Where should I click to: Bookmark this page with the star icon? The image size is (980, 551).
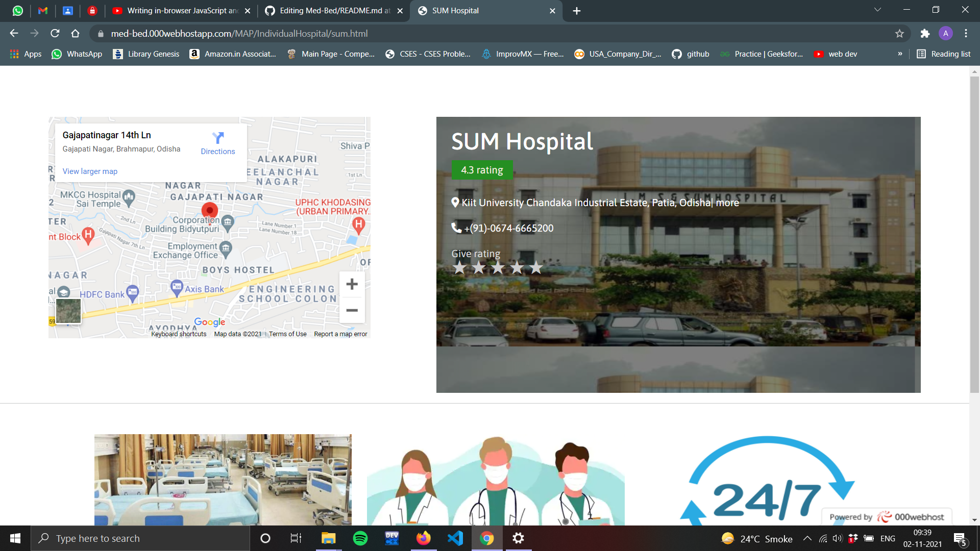tap(899, 34)
